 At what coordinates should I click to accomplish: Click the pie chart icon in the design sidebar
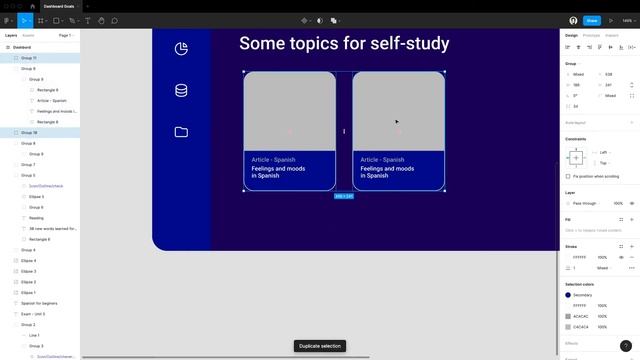tap(181, 49)
